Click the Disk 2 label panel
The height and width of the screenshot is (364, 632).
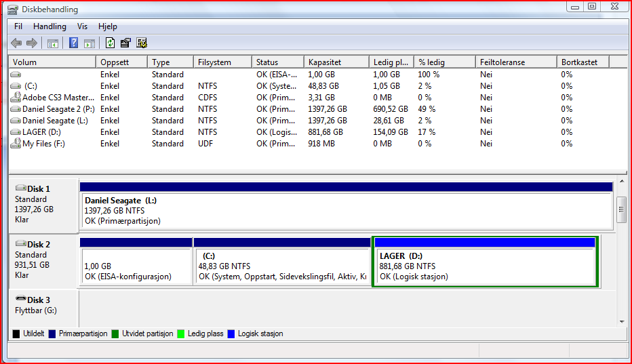point(43,261)
